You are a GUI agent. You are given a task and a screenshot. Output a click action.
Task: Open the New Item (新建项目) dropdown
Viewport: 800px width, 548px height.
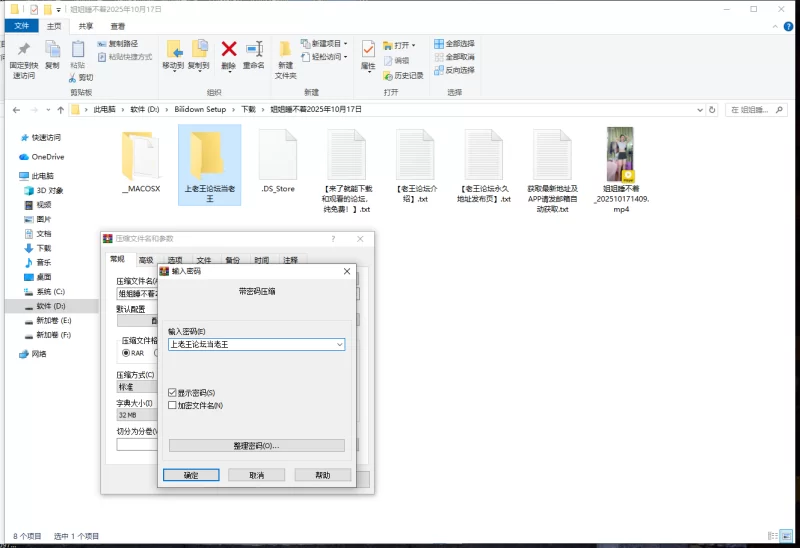coord(329,44)
